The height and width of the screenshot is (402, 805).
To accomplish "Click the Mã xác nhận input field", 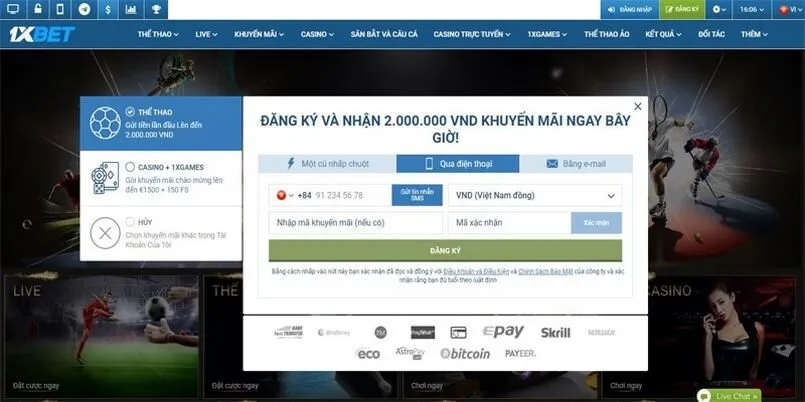I will point(509,223).
